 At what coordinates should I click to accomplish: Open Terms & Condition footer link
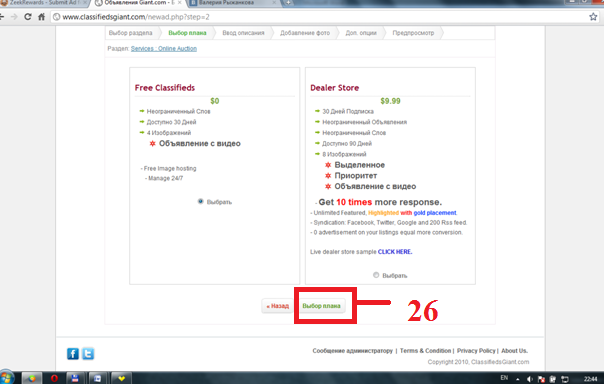[425, 351]
